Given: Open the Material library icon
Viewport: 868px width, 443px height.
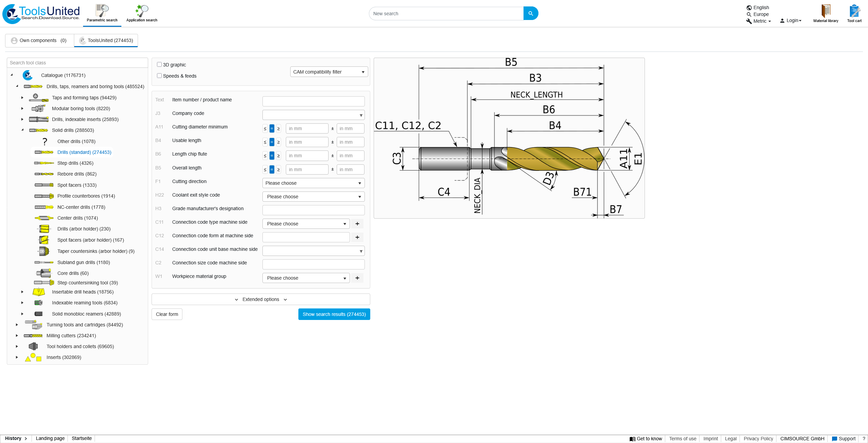Looking at the screenshot, I should coord(826,12).
